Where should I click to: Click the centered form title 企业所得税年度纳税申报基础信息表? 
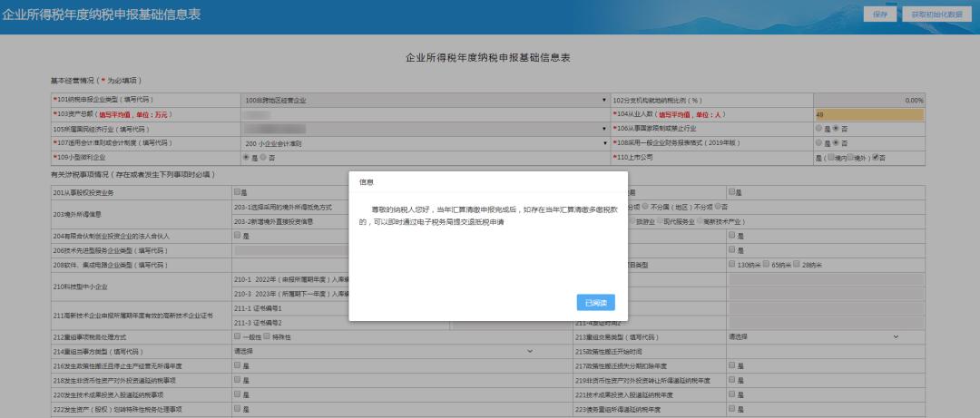pos(488,58)
